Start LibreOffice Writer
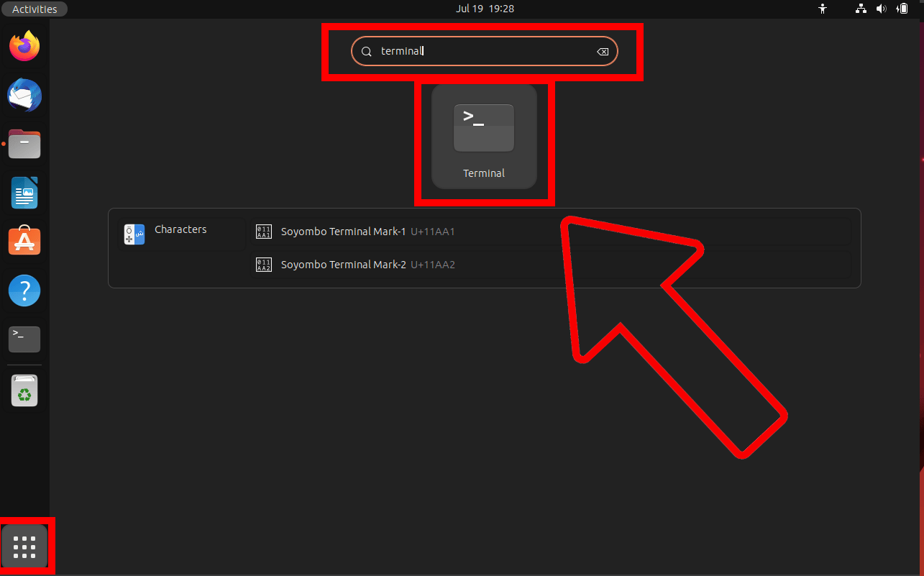 (x=24, y=193)
